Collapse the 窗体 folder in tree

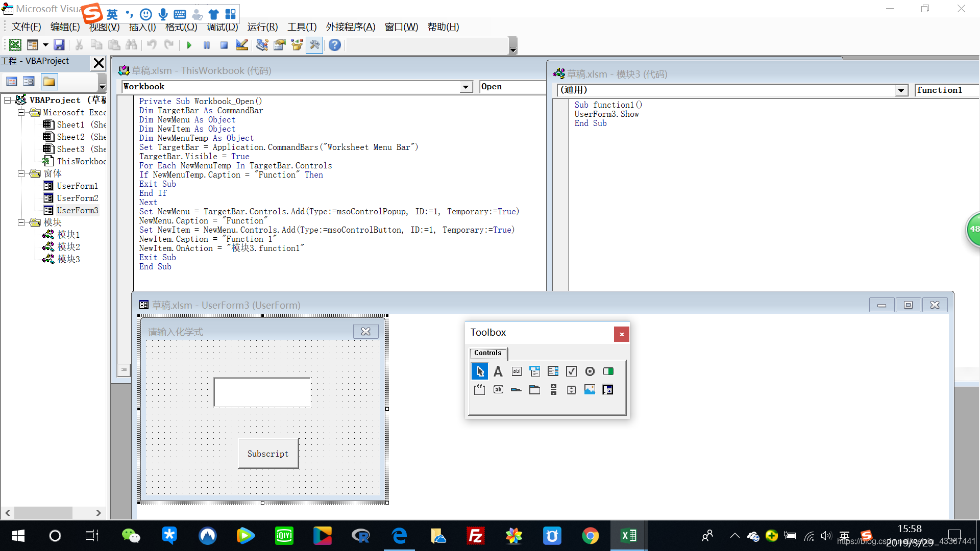[x=21, y=173]
